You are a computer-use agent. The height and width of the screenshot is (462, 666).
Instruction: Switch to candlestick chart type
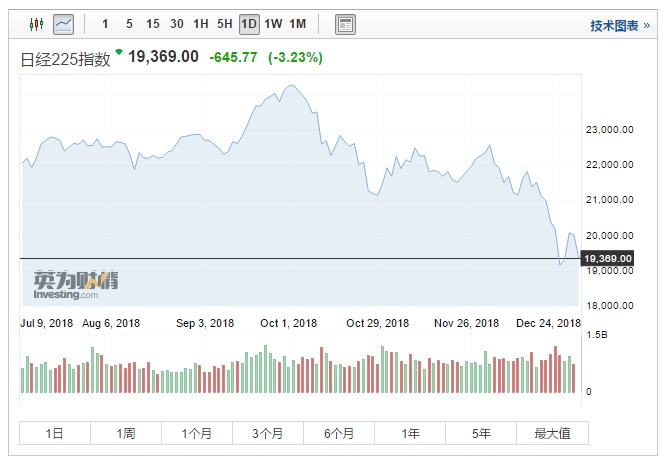[x=37, y=23]
